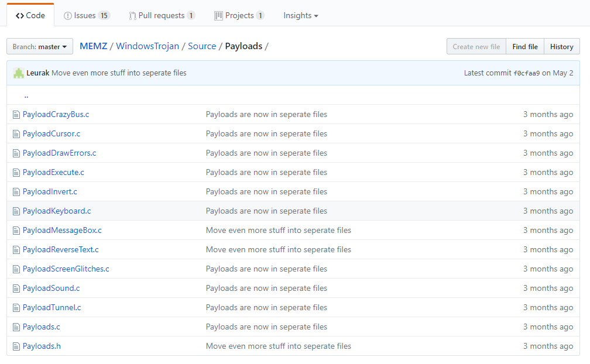Click the file icon beside PayloadKeyboard.c
Screen dimensions: 590x364
16,211
